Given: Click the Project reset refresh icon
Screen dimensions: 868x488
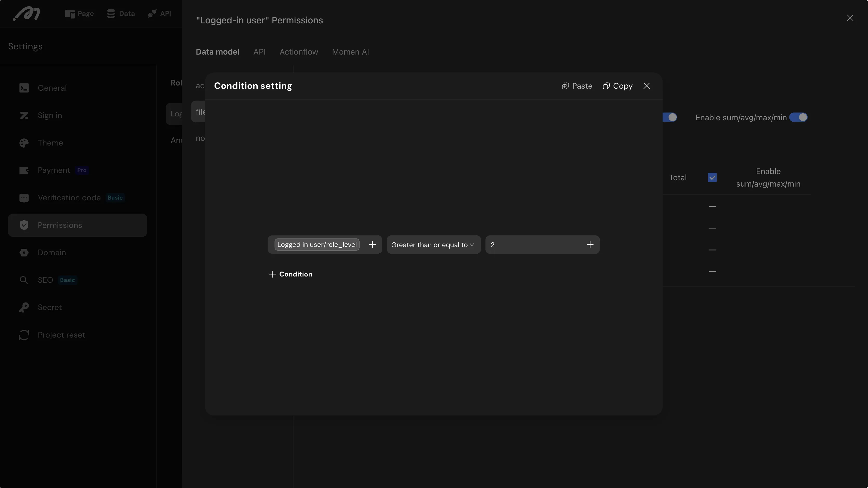Looking at the screenshot, I should (x=24, y=335).
